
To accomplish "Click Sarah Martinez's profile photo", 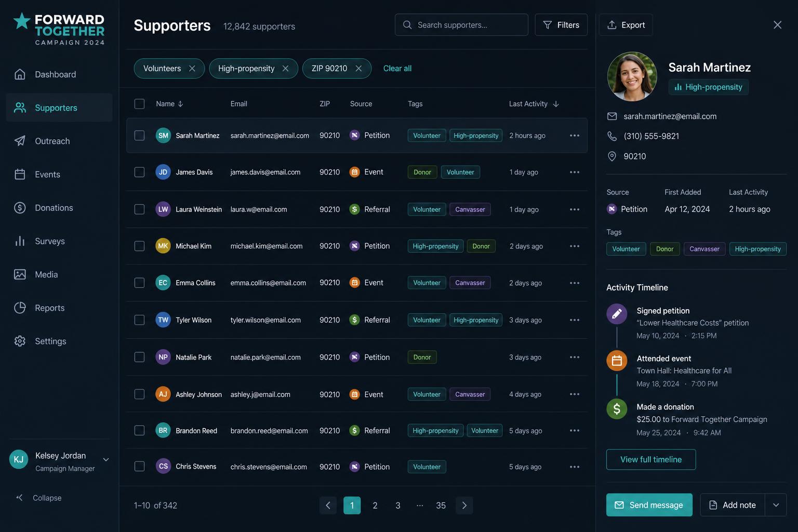I will 632,76.
